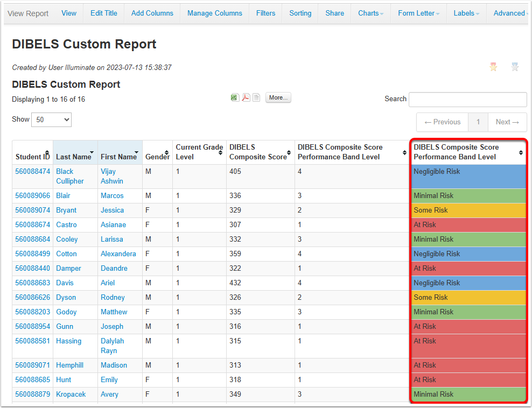Export report as plain document icon
Viewport: 532px width, 408px height.
click(x=256, y=97)
